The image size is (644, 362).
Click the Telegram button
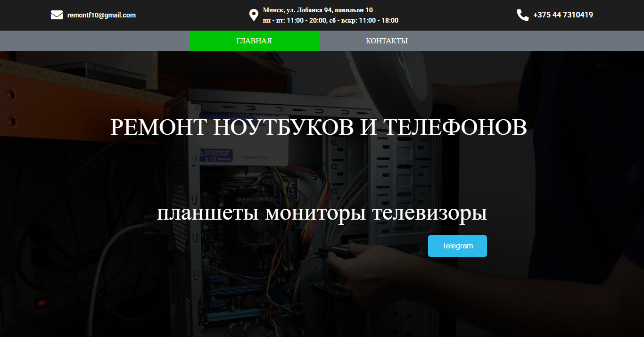tap(457, 246)
